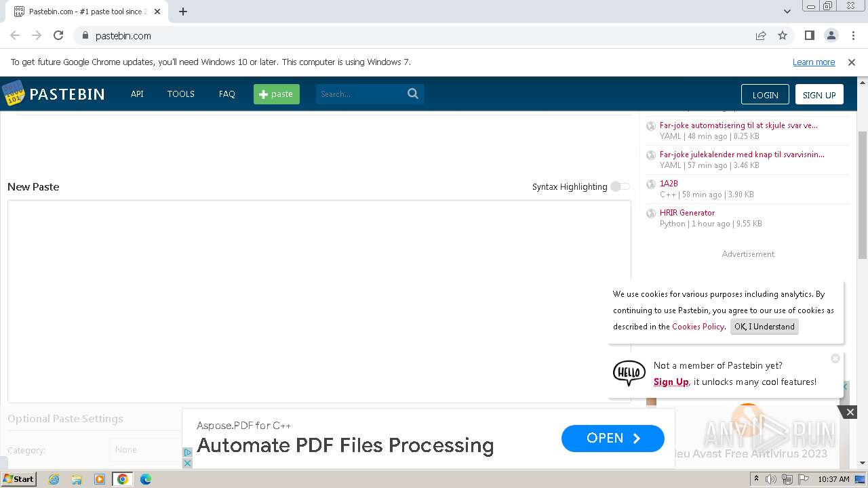Open the Learn more link
The image size is (868, 488).
tap(814, 62)
